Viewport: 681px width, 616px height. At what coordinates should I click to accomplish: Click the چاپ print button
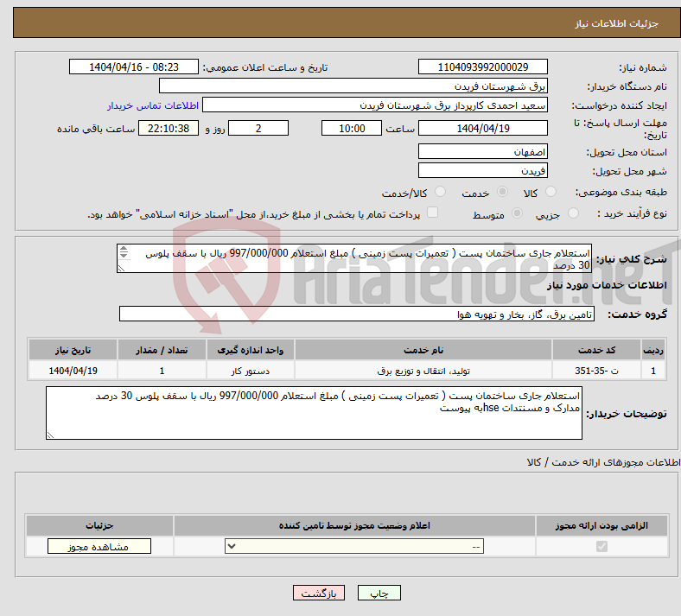(x=379, y=593)
